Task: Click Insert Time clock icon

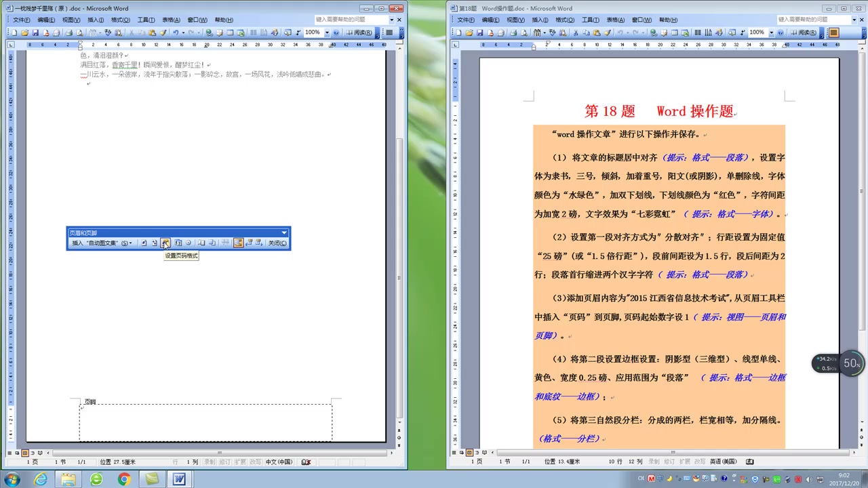Action: click(189, 243)
